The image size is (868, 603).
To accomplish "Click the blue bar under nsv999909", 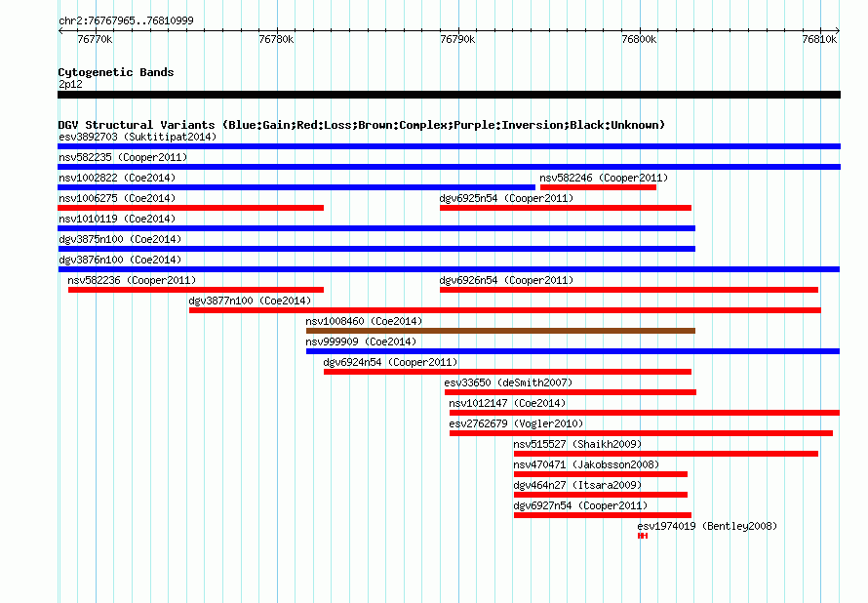I will click(572, 351).
